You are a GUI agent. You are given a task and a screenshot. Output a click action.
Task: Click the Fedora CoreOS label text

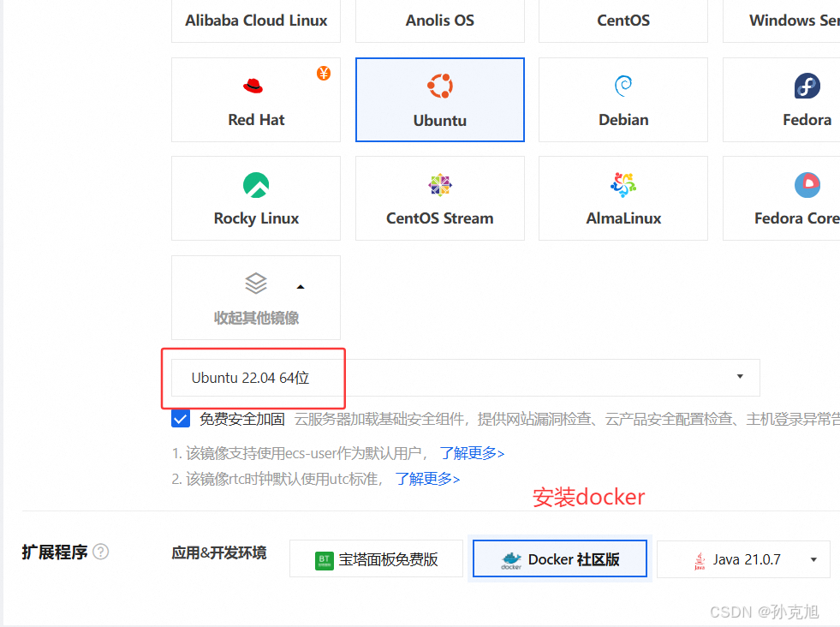tap(797, 218)
